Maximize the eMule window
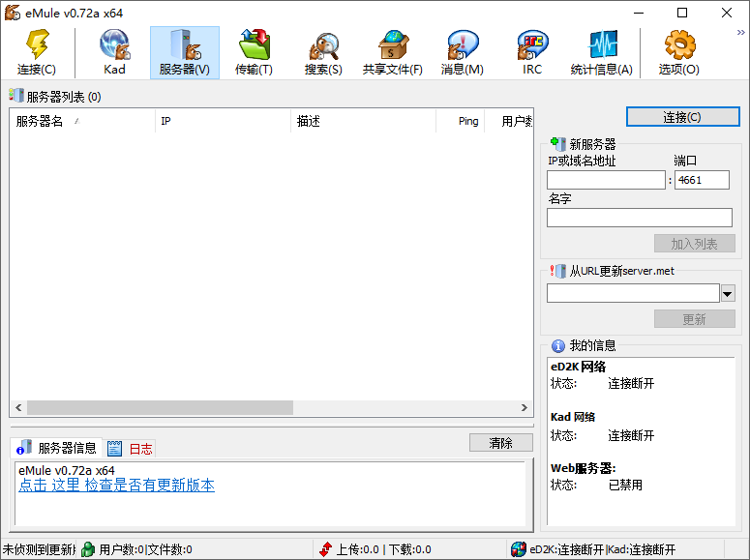The width and height of the screenshot is (750, 560). [x=682, y=13]
